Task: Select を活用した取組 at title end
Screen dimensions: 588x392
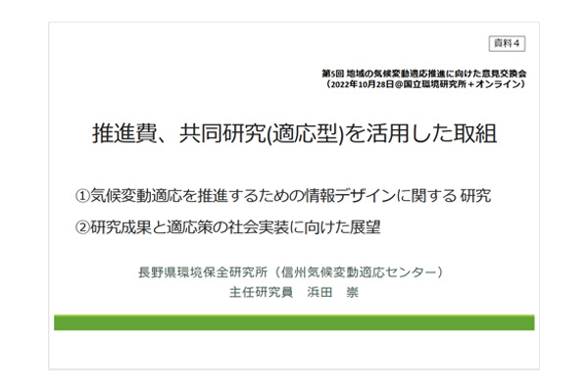Action: (420, 133)
